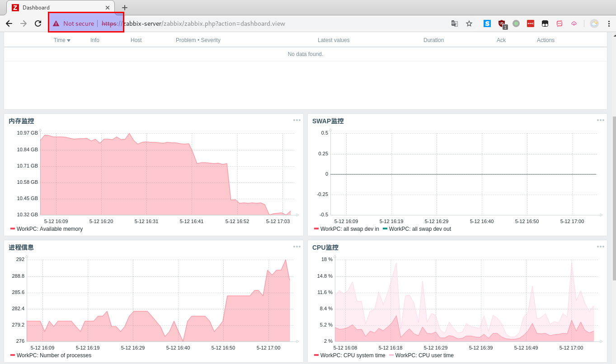Open the Chrome profile avatar

(x=594, y=23)
